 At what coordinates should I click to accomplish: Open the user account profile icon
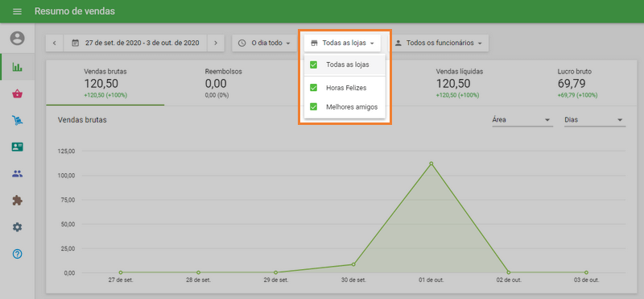click(x=17, y=38)
